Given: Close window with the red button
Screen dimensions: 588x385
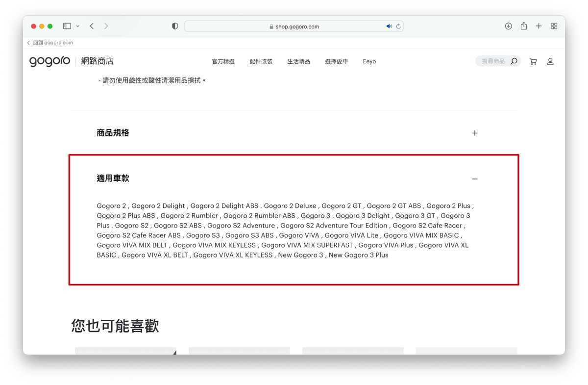Looking at the screenshot, I should click(34, 26).
